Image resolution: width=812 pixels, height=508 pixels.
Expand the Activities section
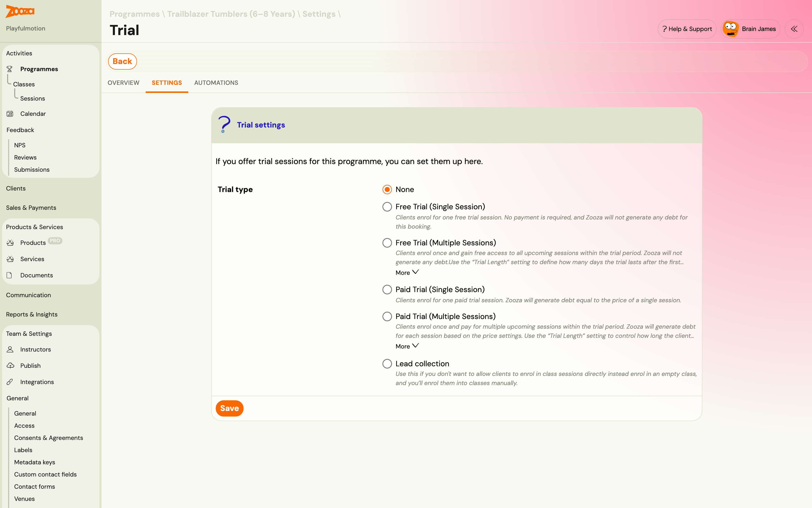pos(19,53)
